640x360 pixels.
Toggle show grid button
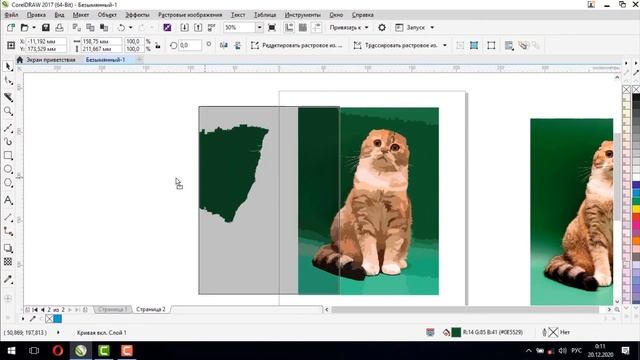pyautogui.click(x=303, y=27)
